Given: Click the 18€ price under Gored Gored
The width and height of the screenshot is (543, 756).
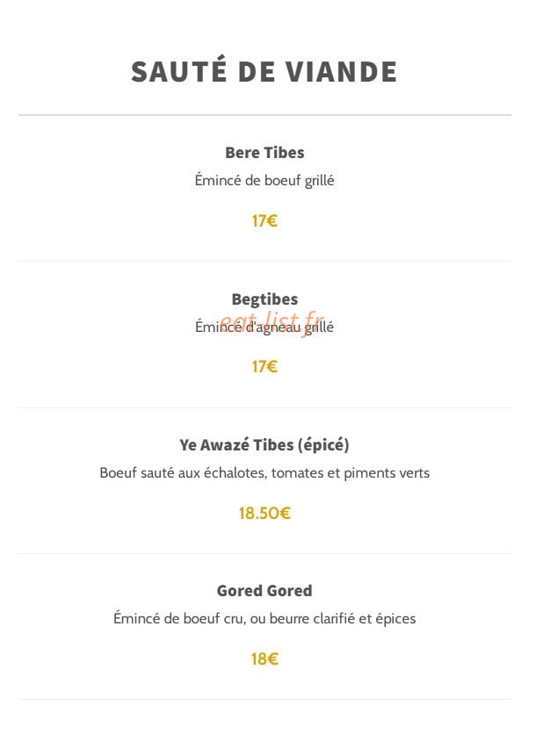Looking at the screenshot, I should (264, 659).
